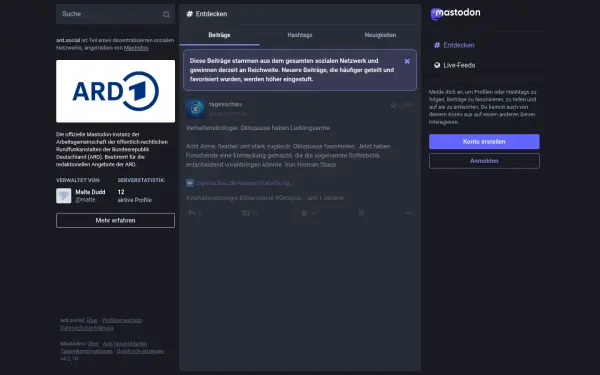The width and height of the screenshot is (600, 375).
Task: Click the post title 'Oktopusse haben Lieblingsarme'
Action: (285, 128)
